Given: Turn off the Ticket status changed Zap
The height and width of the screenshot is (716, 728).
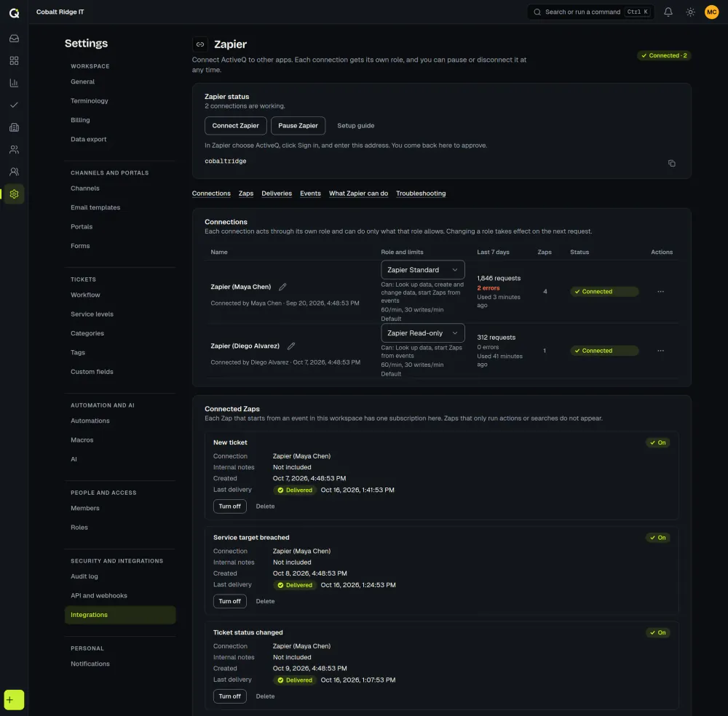Looking at the screenshot, I should click(x=230, y=696).
